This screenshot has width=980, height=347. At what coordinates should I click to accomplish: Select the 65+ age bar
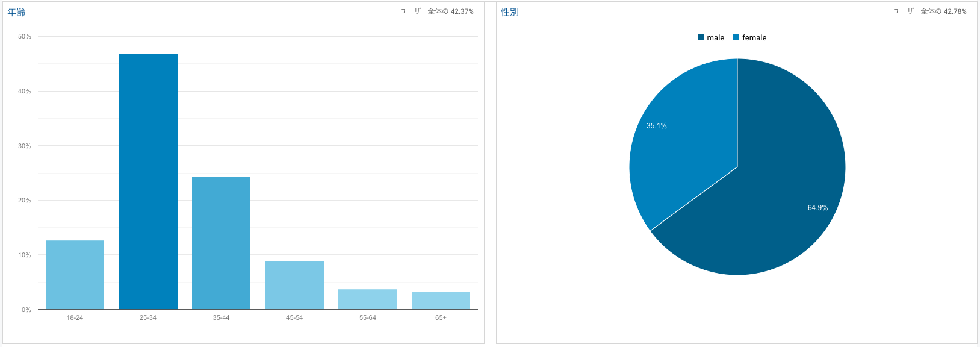pos(441,301)
